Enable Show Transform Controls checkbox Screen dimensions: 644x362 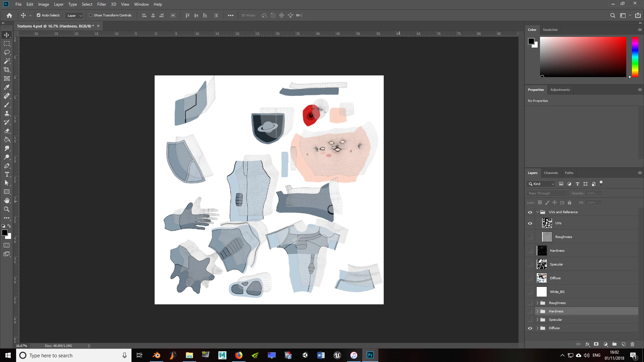91,15
